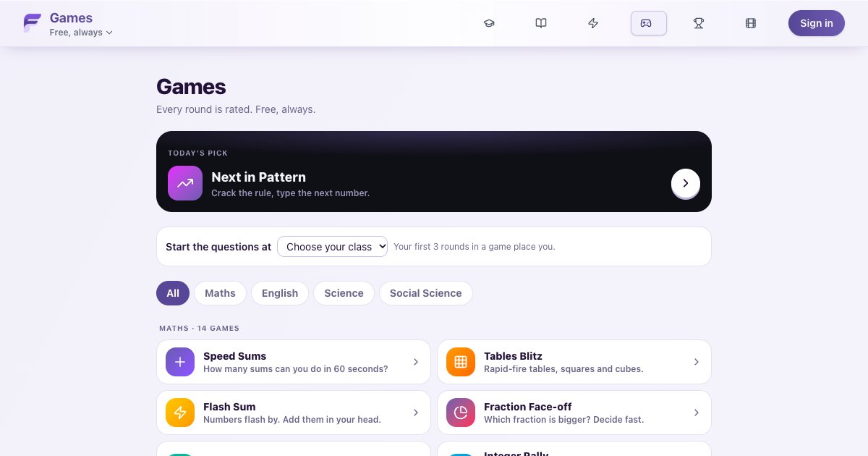Click the Flash Sum yellow bolt icon
868x456 pixels.
coord(180,413)
